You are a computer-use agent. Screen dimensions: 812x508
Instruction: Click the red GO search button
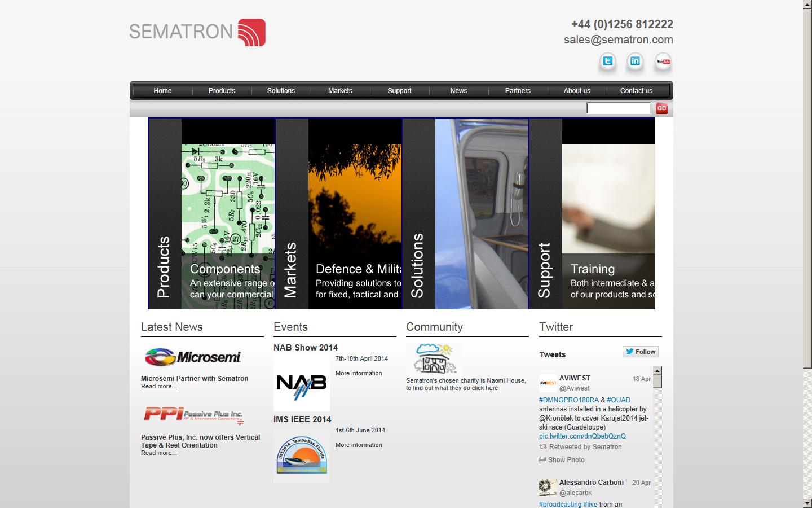tap(661, 108)
